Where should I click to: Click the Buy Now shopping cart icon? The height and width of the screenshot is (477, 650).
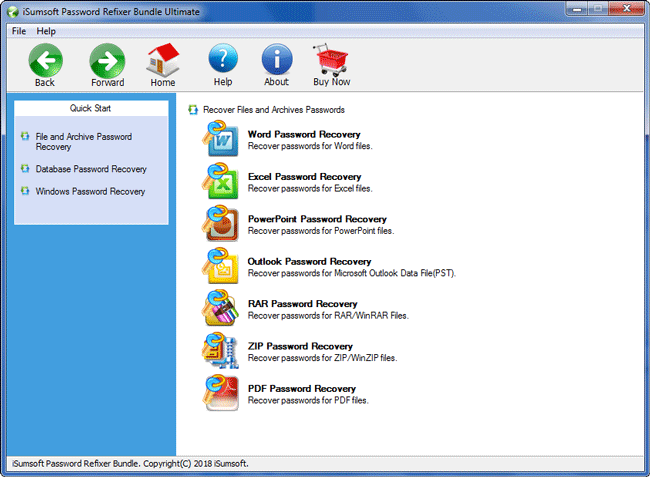(x=331, y=60)
